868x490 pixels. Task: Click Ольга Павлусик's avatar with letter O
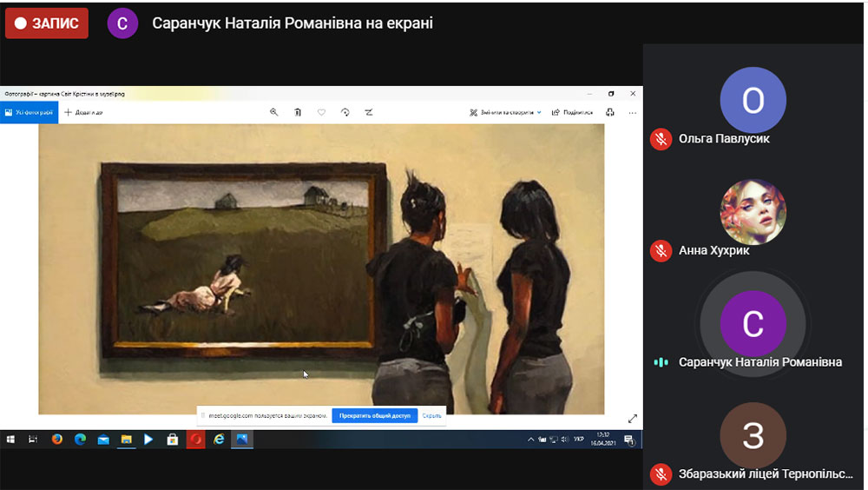coord(753,100)
